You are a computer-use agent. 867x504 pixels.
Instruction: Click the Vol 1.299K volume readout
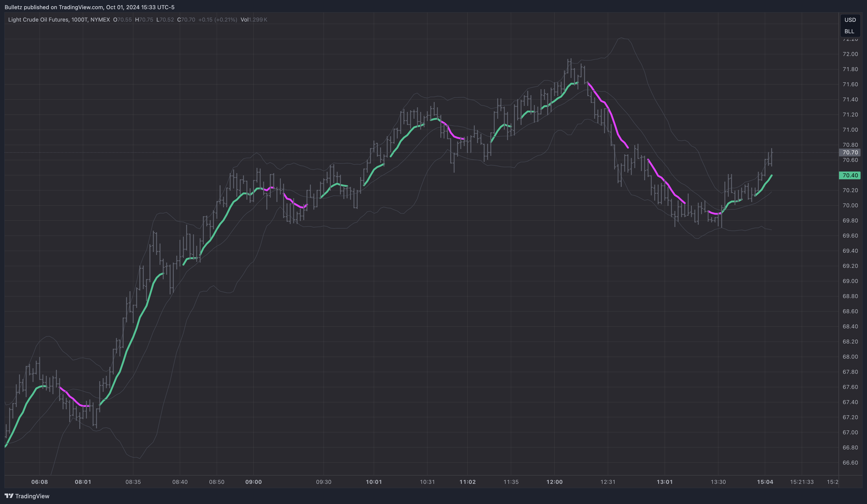254,20
